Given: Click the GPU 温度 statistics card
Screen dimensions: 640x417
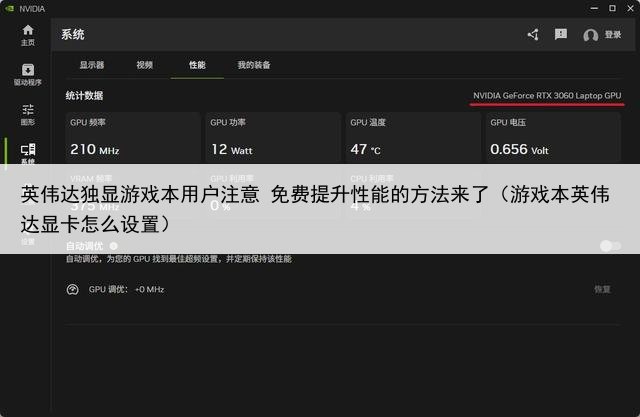Looking at the screenshot, I should tap(409, 138).
